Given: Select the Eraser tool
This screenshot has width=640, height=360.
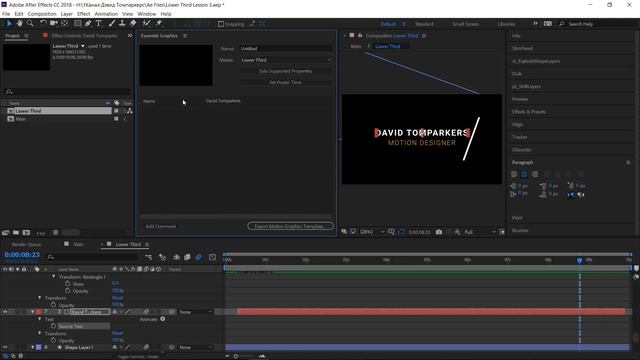Looking at the screenshot, I should click(x=133, y=24).
